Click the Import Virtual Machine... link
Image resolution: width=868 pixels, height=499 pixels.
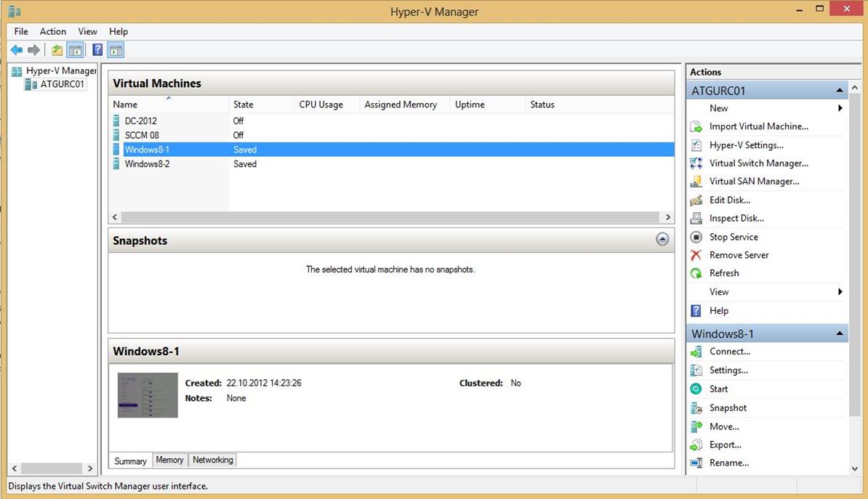[758, 126]
